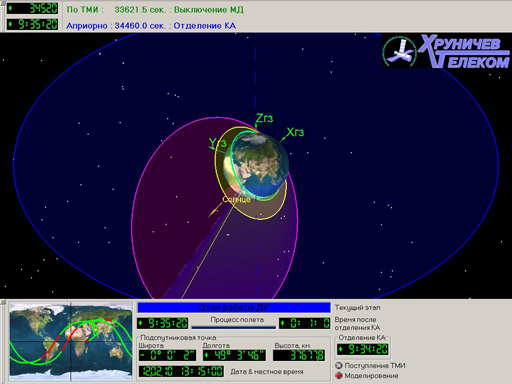512x384 pixels.
Task: Click the 34520 seconds counter display
Action: [x=32, y=8]
